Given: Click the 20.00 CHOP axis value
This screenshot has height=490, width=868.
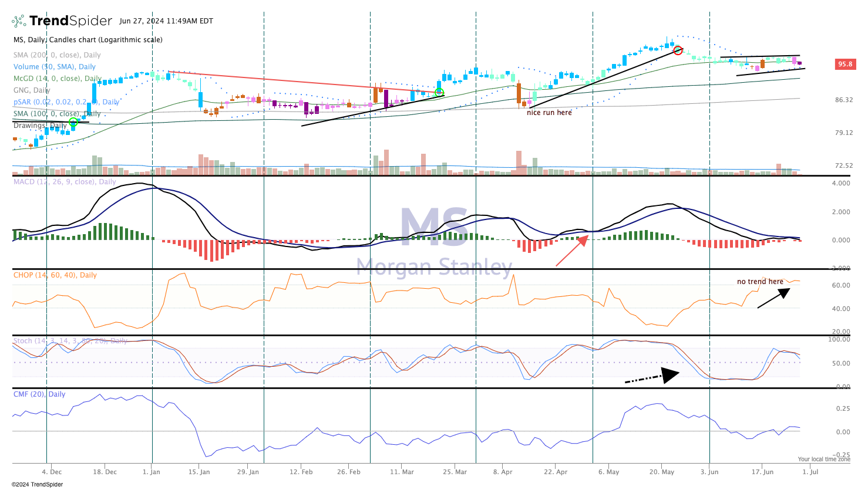Looking at the screenshot, I should pyautogui.click(x=842, y=332).
